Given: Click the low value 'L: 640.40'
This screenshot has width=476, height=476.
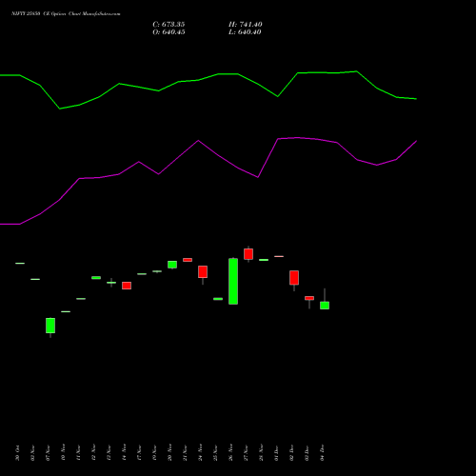Looking at the screenshot, I should click(245, 32).
